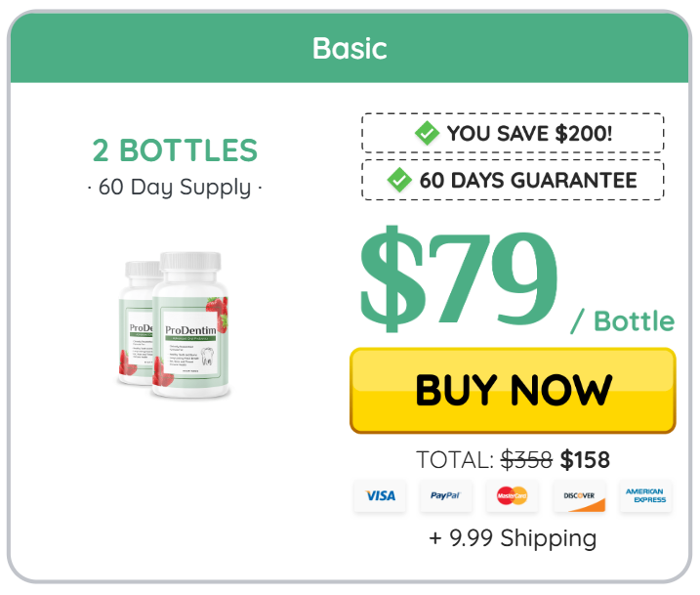
Task: Click the 2 BOTTLES heading
Action: [x=176, y=150]
